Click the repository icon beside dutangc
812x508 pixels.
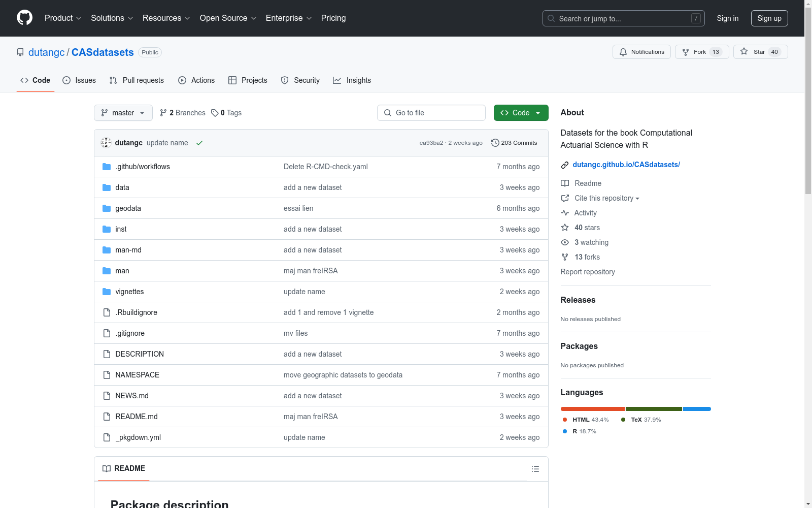pyautogui.click(x=20, y=52)
